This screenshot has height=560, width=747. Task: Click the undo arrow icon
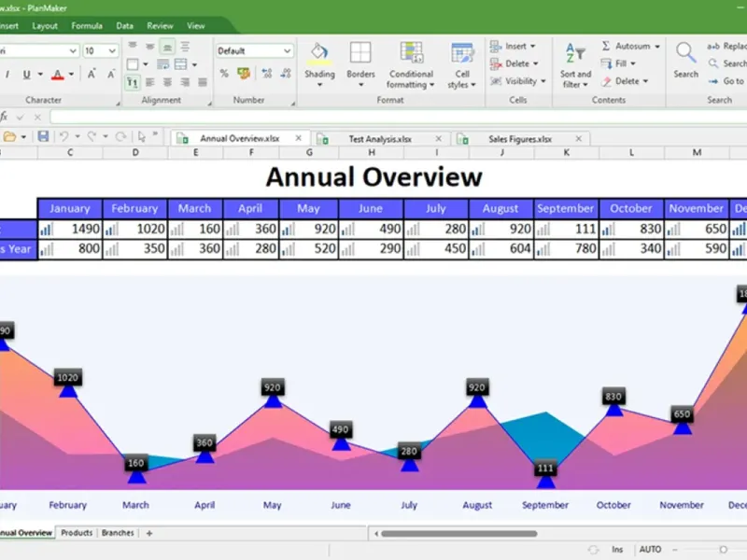click(x=63, y=136)
